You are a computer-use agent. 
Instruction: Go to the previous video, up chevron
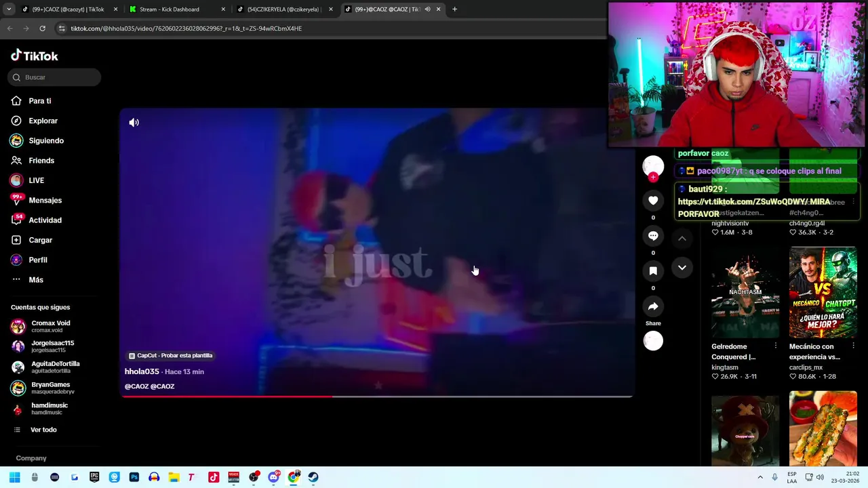tap(682, 239)
